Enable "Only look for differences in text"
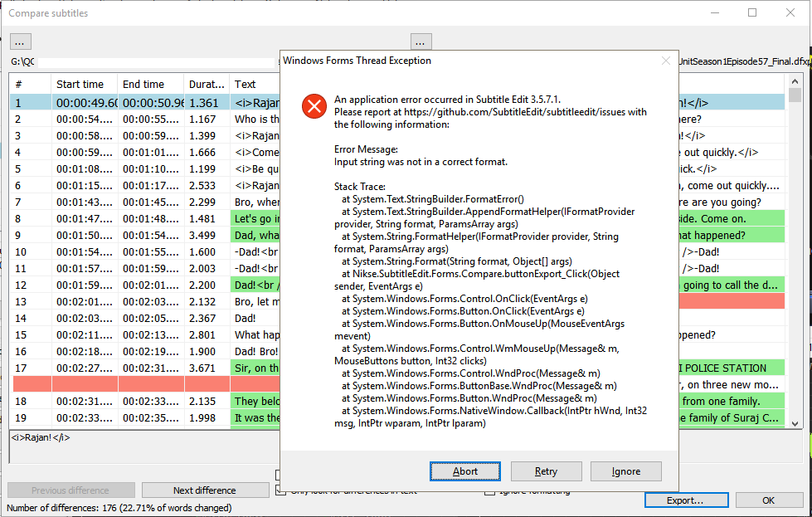 [x=280, y=490]
